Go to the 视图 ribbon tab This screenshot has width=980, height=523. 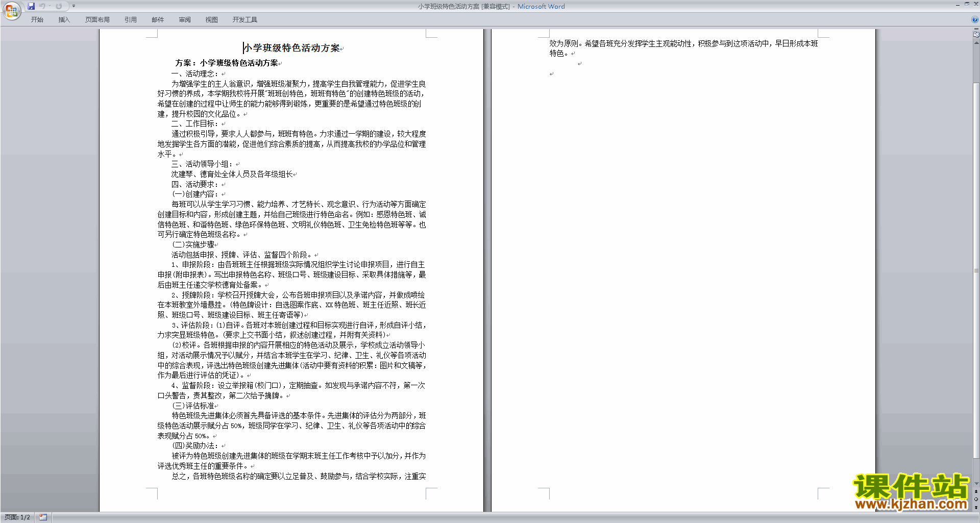(212, 20)
